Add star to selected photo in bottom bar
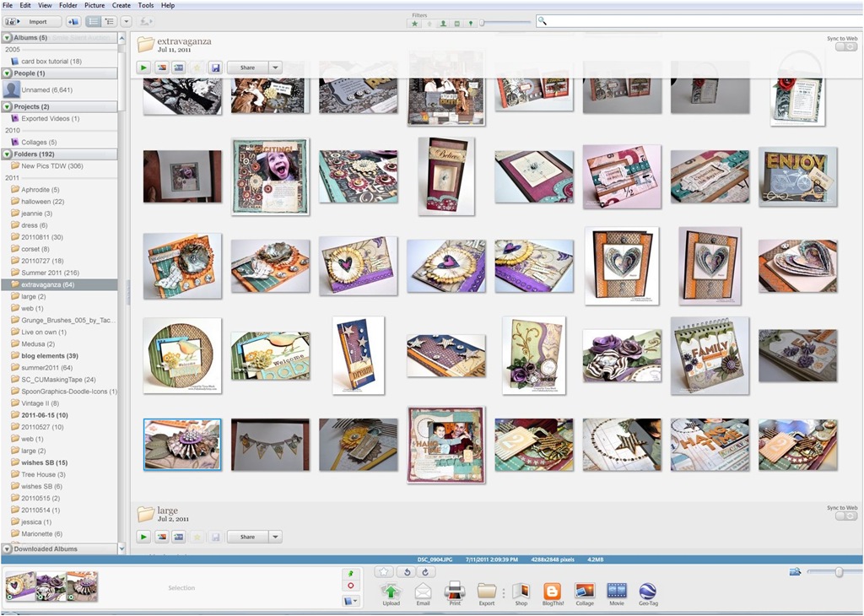The width and height of the screenshot is (864, 616). [384, 572]
